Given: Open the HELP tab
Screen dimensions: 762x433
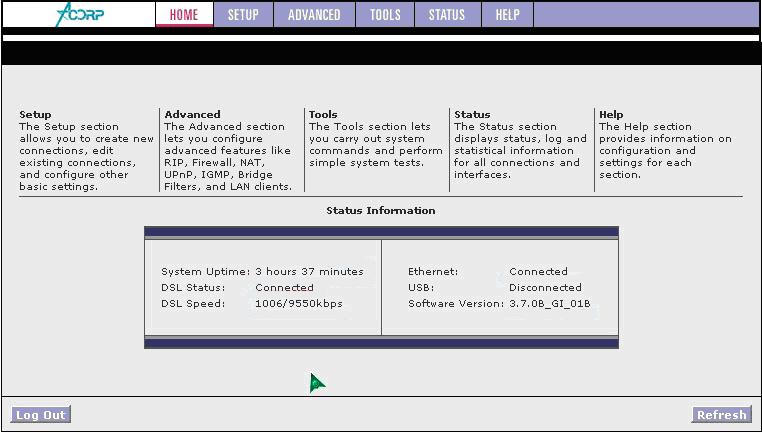Looking at the screenshot, I should [x=508, y=15].
